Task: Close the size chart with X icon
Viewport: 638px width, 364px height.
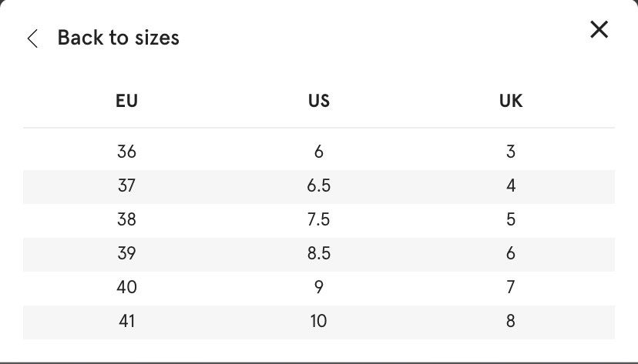Action: [599, 30]
